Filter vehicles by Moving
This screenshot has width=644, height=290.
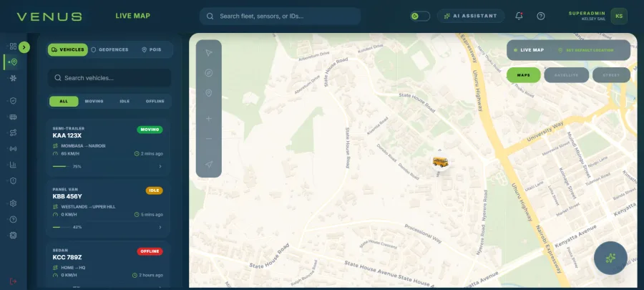(94, 101)
